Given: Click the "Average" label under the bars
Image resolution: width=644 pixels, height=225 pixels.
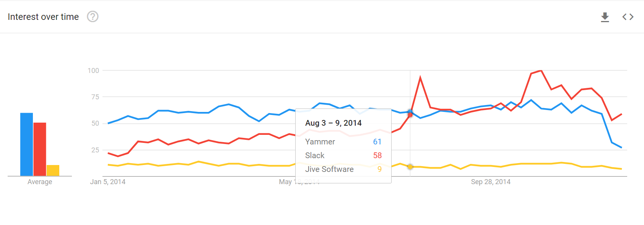Looking at the screenshot, I should click(x=40, y=182).
